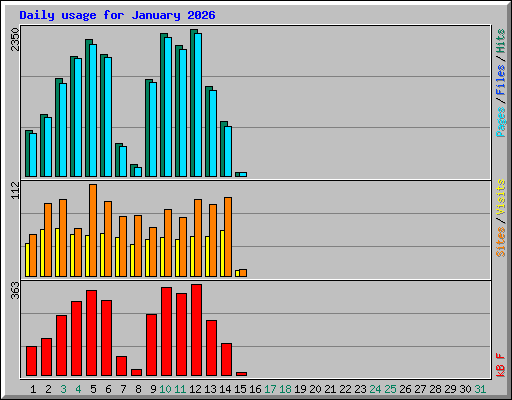Screen dimensions: 512x400
Task: Select day 16 on the x-axis
Action: 255,389
